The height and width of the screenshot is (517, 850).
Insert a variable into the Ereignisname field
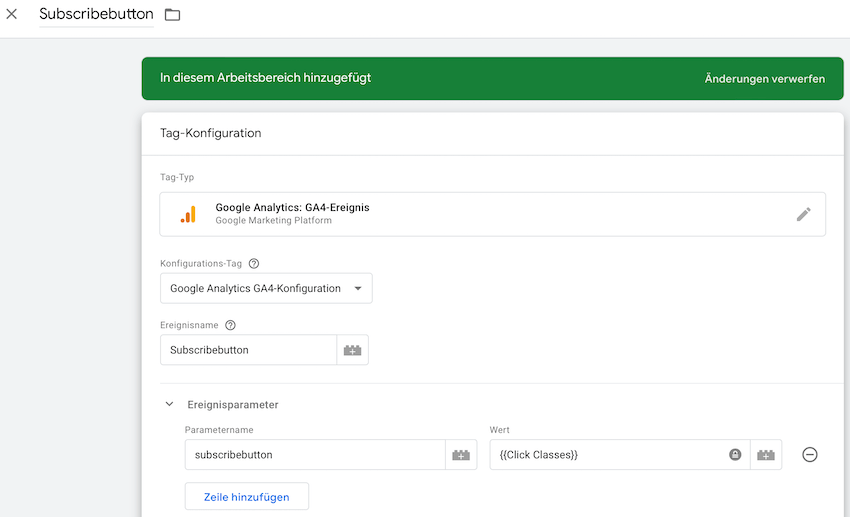[x=352, y=350]
